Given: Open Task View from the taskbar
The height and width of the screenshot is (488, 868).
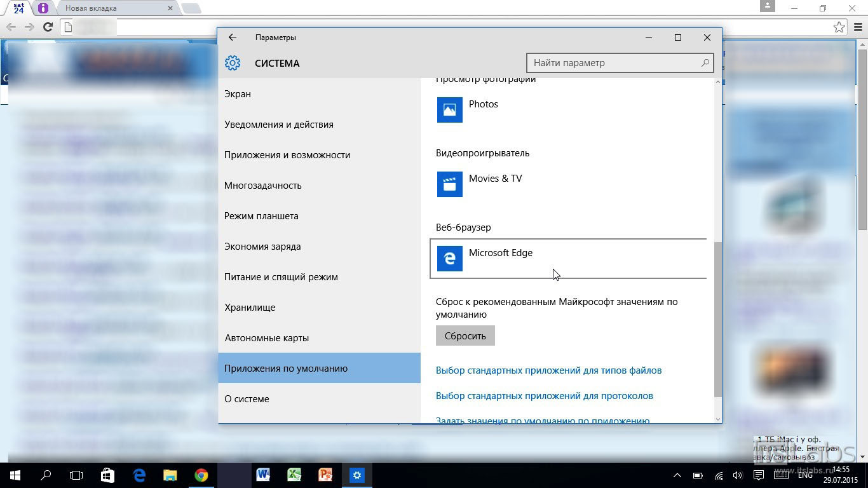Looking at the screenshot, I should 76,475.
